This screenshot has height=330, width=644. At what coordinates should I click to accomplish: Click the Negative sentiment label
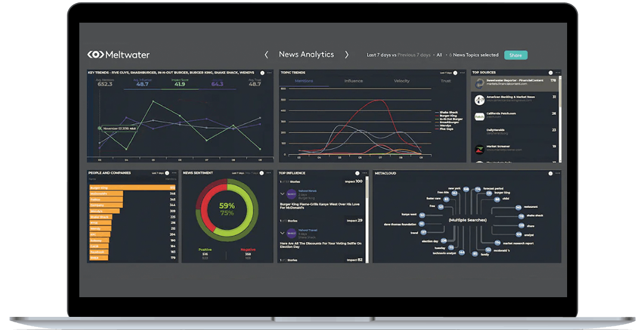(247, 249)
